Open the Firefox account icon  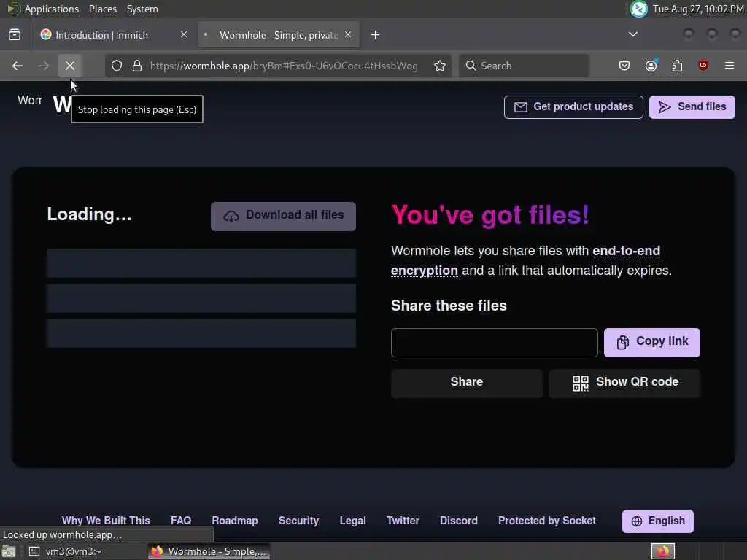click(x=651, y=66)
